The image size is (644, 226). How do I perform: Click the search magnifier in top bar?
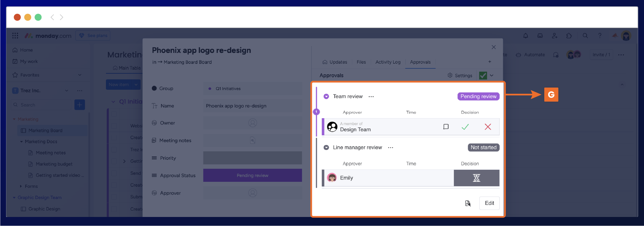pos(585,35)
